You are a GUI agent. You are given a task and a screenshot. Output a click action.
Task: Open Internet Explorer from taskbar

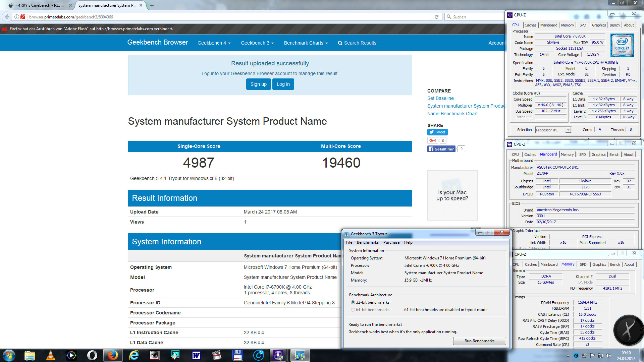pos(134,355)
